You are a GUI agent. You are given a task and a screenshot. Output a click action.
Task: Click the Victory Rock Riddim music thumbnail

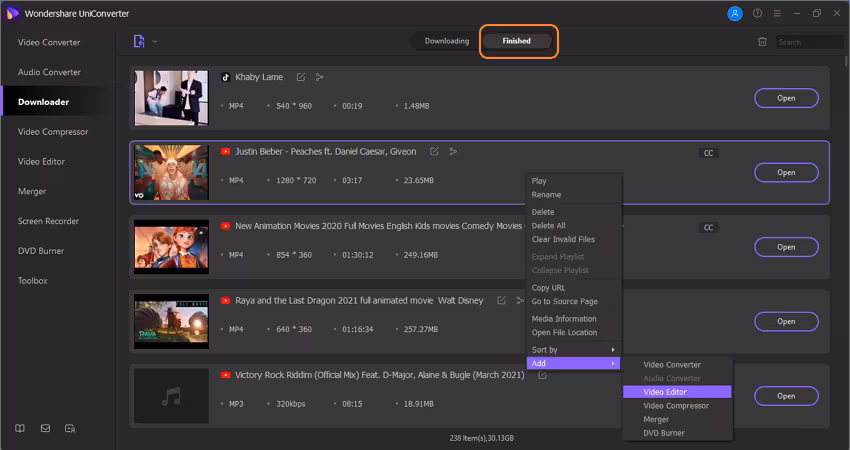(x=171, y=396)
